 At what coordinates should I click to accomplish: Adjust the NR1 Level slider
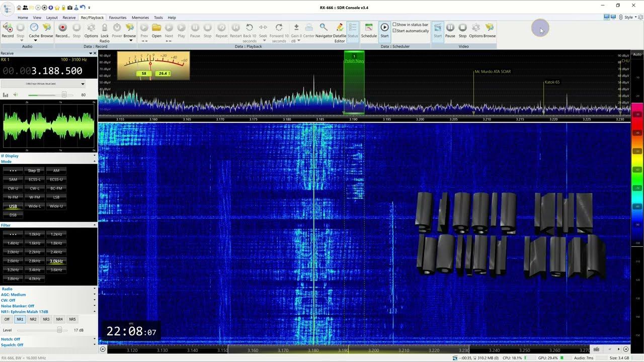(x=59, y=330)
